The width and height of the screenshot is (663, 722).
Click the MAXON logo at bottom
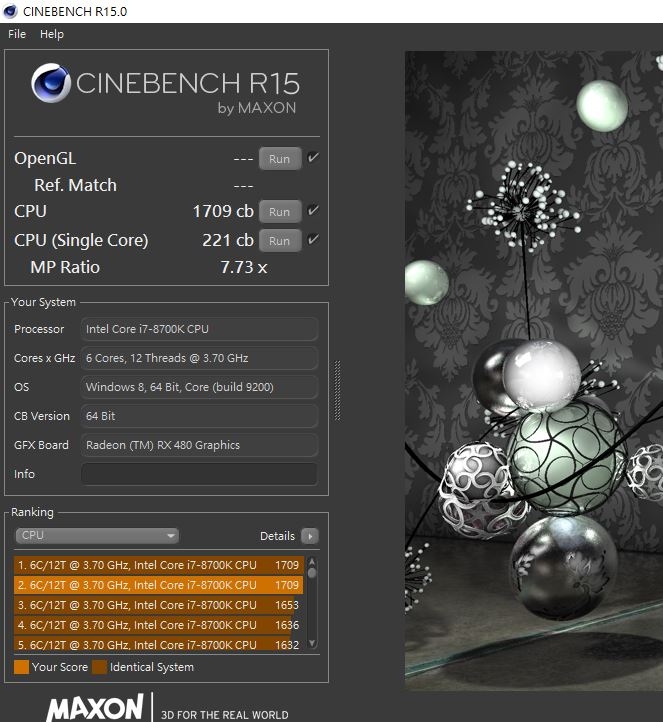pyautogui.click(x=94, y=708)
